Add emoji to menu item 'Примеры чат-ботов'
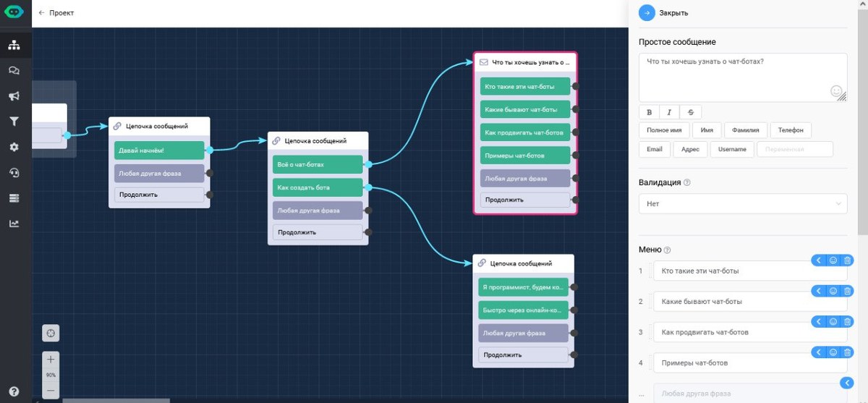This screenshot has height=403, width=868. click(833, 352)
